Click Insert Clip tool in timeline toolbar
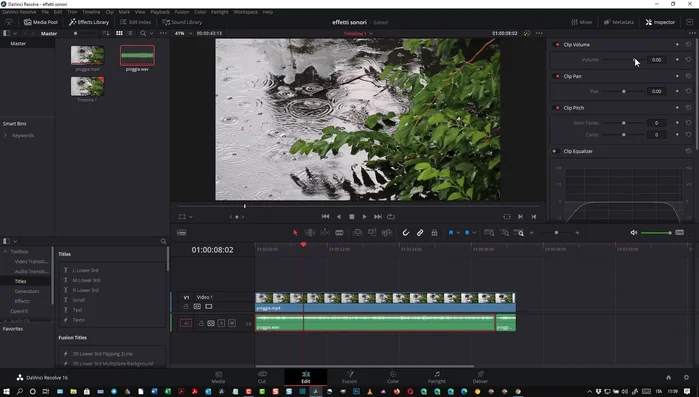 tap(357, 233)
